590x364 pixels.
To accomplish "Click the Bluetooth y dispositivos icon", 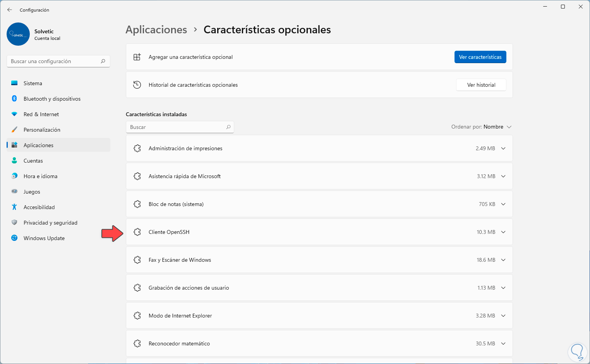I will (x=14, y=99).
